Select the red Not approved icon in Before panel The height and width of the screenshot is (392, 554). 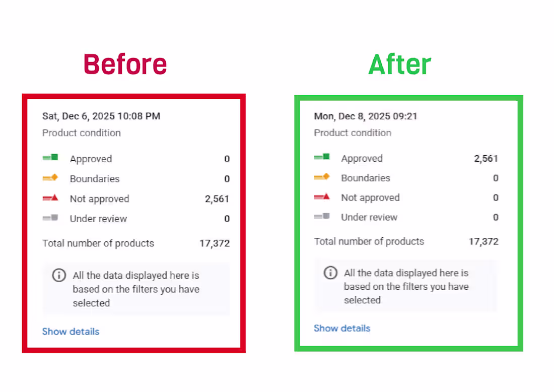50,197
